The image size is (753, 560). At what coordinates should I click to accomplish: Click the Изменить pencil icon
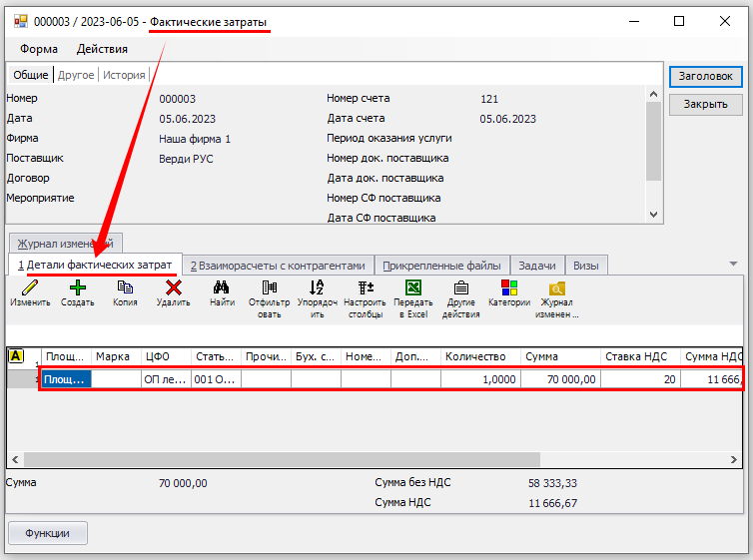click(29, 288)
